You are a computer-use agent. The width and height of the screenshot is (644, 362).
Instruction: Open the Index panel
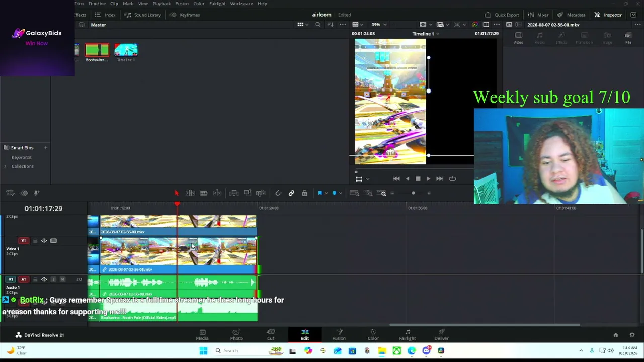tap(105, 15)
